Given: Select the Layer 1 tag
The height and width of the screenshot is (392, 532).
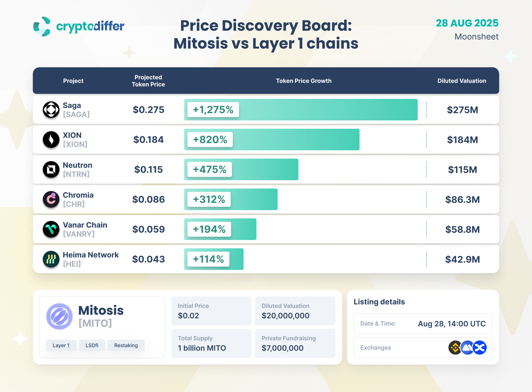Looking at the screenshot, I should click(61, 345).
